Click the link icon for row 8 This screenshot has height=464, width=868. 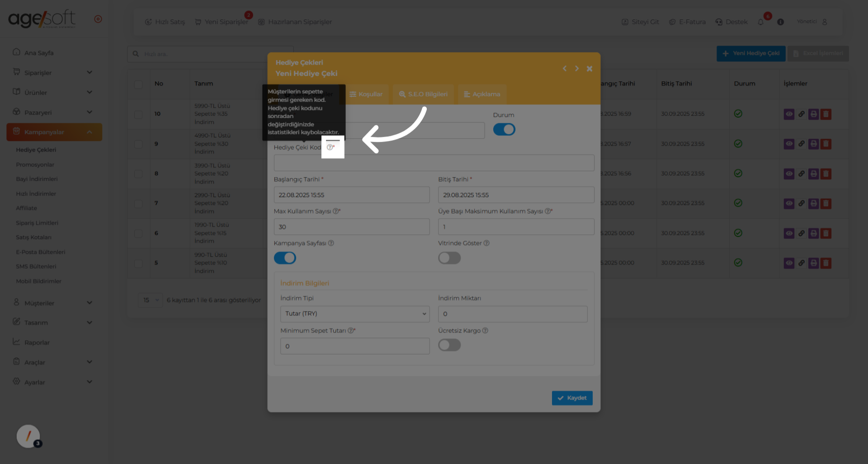click(x=801, y=173)
